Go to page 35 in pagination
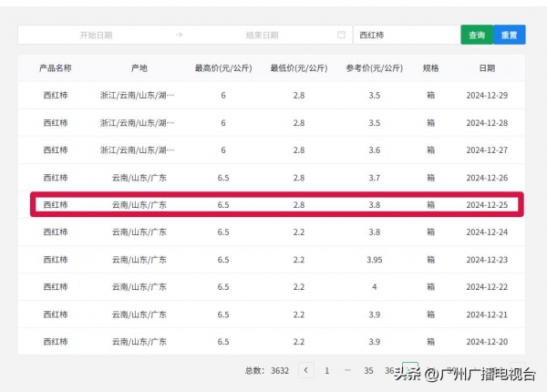547x392 pixels. (368, 370)
